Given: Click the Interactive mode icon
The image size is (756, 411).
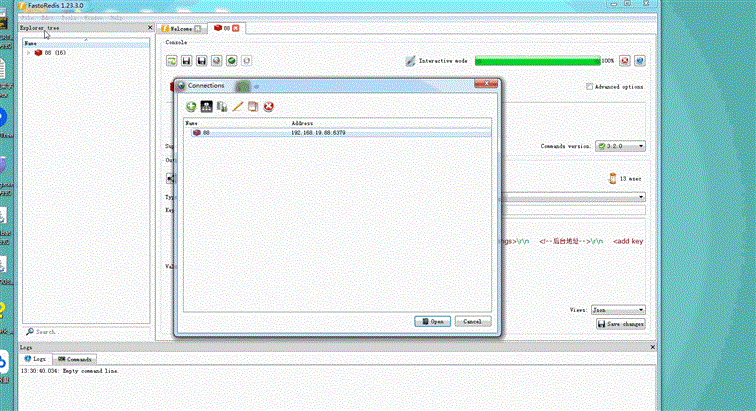Looking at the screenshot, I should click(x=410, y=61).
